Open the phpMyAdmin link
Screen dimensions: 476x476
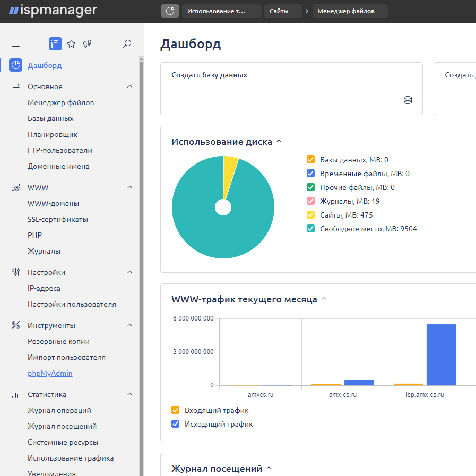click(x=50, y=373)
